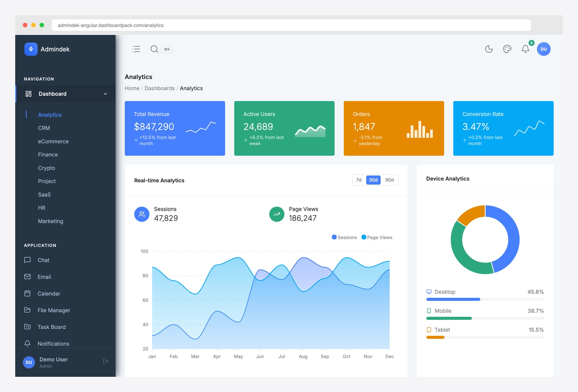Open the Crypto dashboard
The image size is (578, 392).
click(46, 168)
